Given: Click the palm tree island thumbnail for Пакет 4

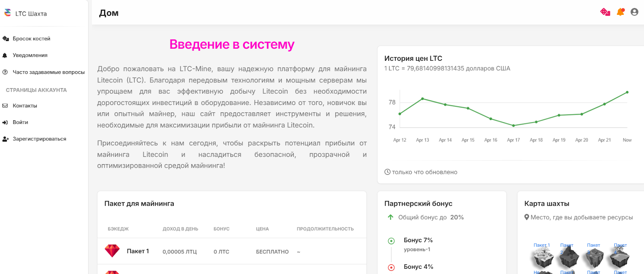Looking at the screenshot, I should [619, 258].
